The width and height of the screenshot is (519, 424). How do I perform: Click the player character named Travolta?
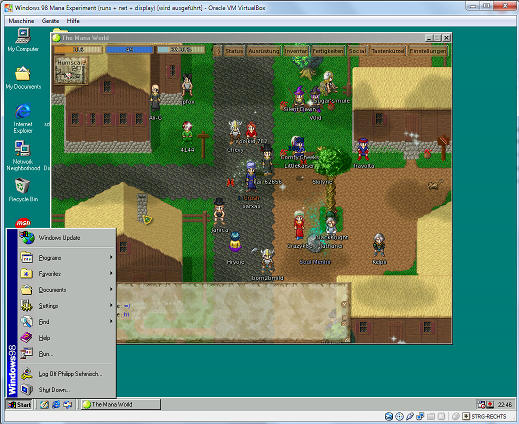363,149
